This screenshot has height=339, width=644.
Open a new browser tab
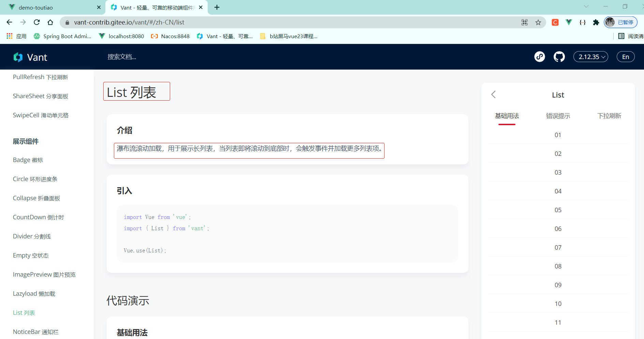coord(217,7)
